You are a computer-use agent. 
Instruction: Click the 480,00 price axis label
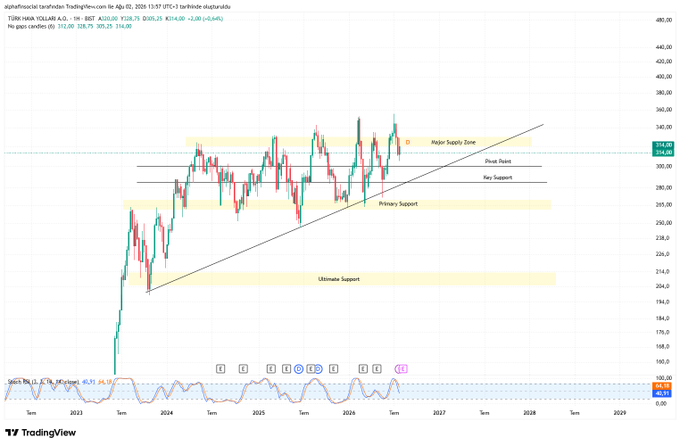(664, 20)
